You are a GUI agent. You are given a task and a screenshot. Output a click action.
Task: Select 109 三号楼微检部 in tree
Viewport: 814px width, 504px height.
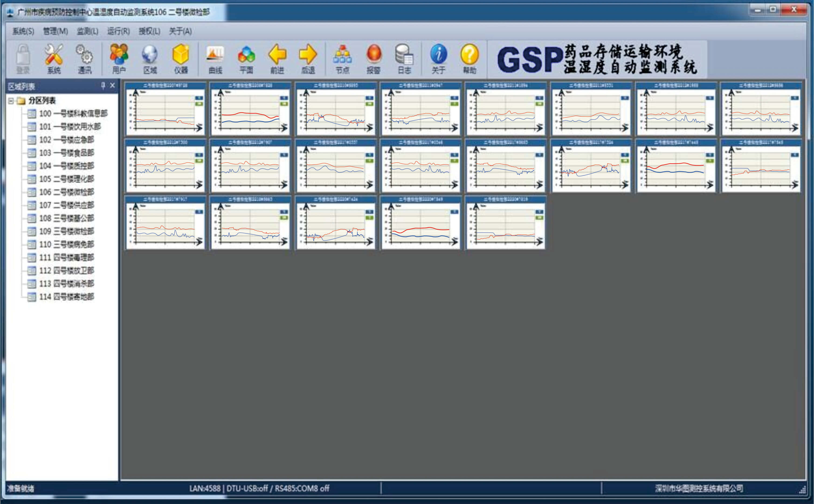[66, 231]
